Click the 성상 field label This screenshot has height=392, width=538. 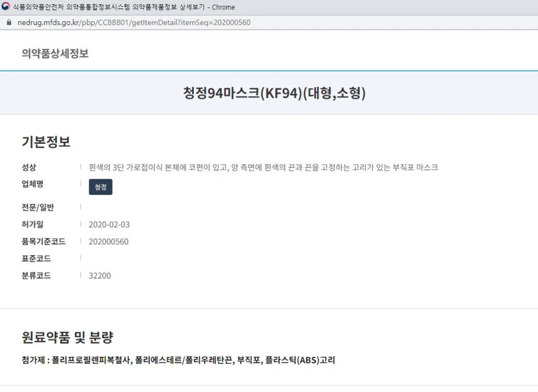pyautogui.click(x=29, y=168)
